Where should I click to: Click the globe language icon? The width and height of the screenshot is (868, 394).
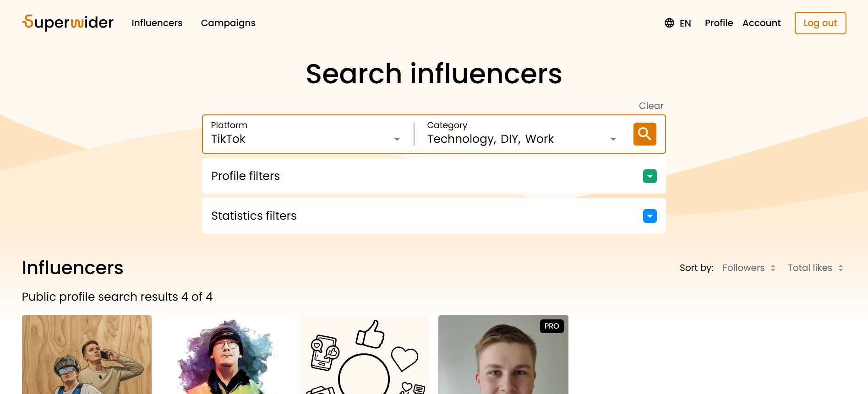[669, 23]
